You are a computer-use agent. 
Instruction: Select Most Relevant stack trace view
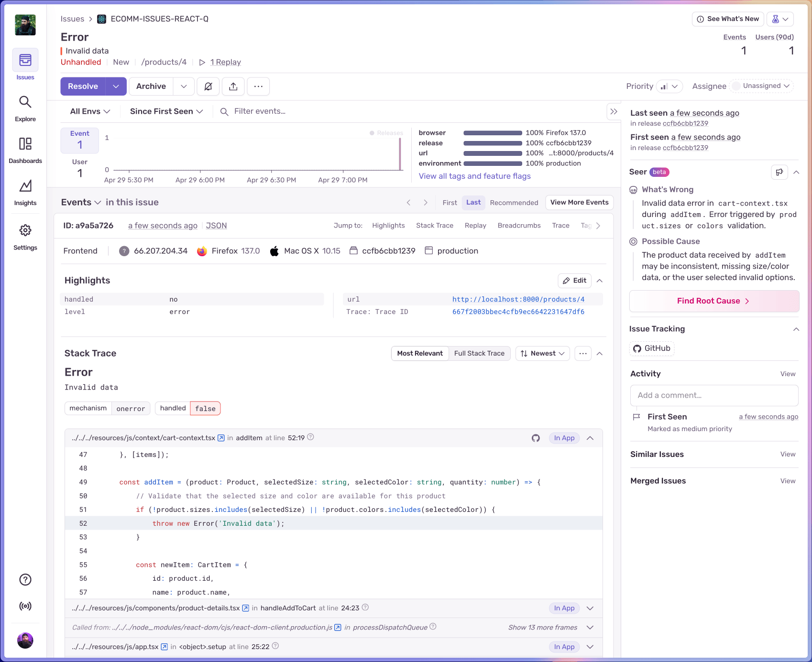pos(420,354)
